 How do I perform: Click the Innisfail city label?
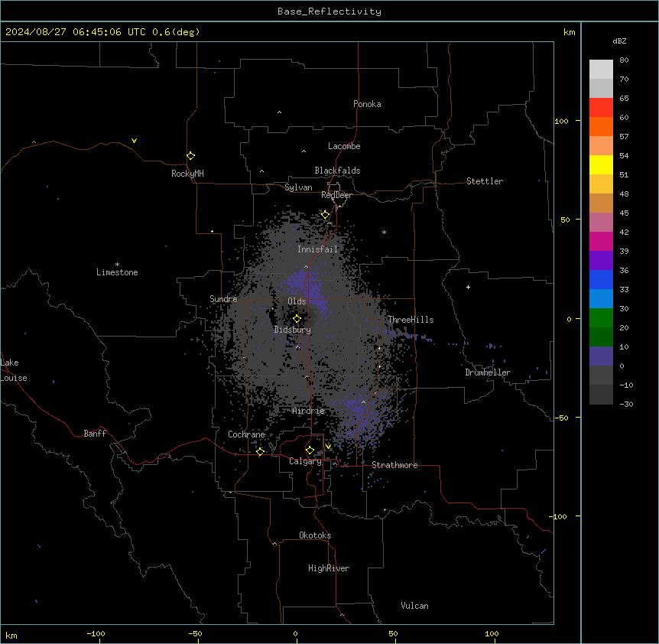[317, 249]
